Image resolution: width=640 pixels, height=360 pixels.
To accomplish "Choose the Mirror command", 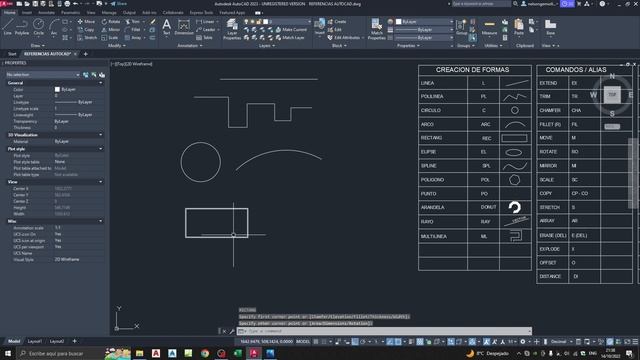I will (x=111, y=29).
